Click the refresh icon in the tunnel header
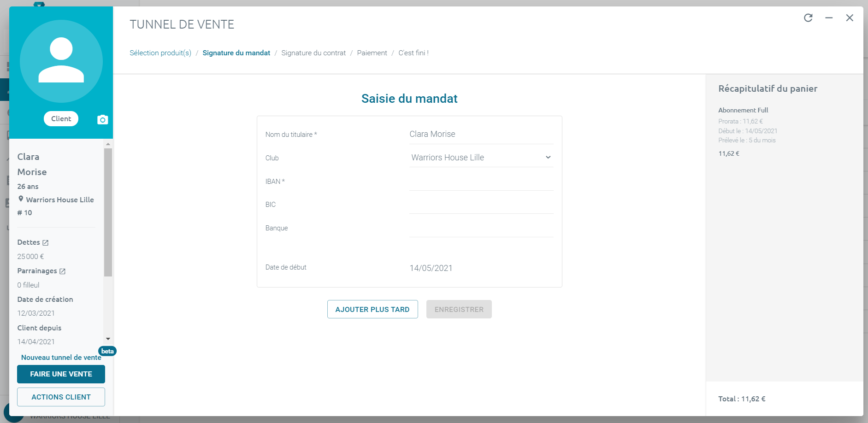Viewport: 868px width, 423px height. pos(808,18)
